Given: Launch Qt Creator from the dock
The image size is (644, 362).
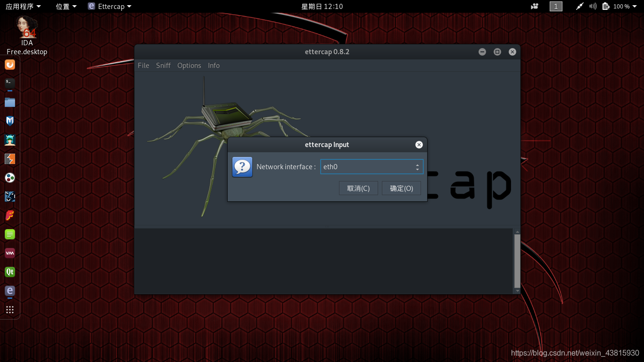Looking at the screenshot, I should click(x=10, y=272).
